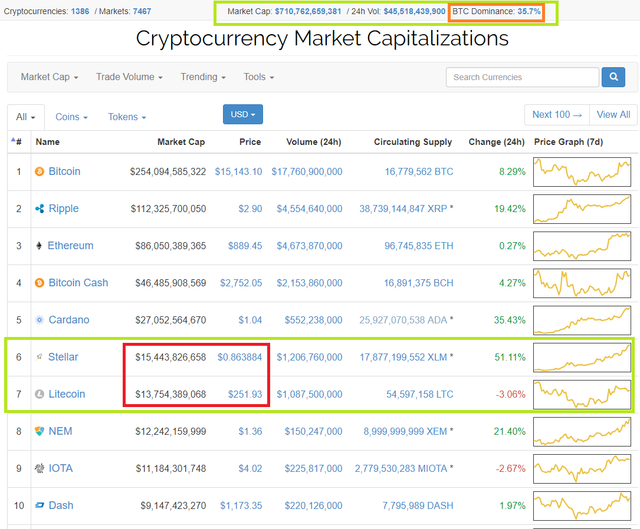Click the total cryptocurrencies count 1386
Image resolution: width=640 pixels, height=529 pixels.
(80, 11)
